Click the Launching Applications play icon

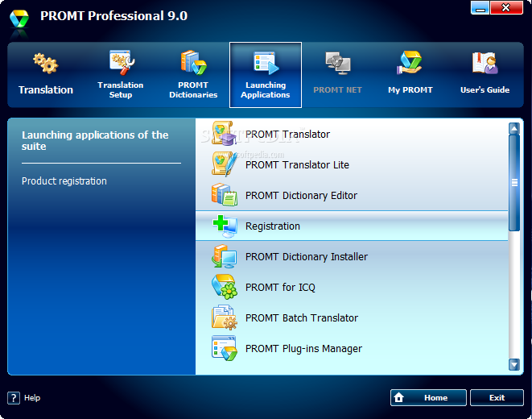pyautogui.click(x=266, y=63)
